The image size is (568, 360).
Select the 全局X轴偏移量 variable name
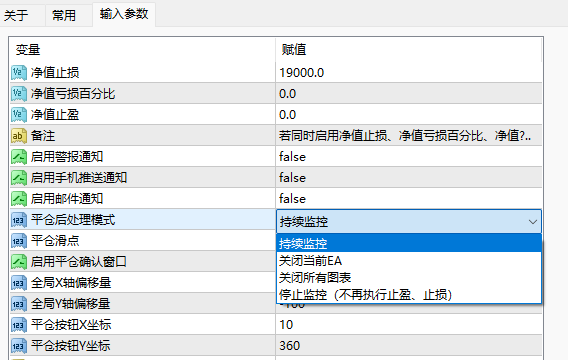(71, 283)
